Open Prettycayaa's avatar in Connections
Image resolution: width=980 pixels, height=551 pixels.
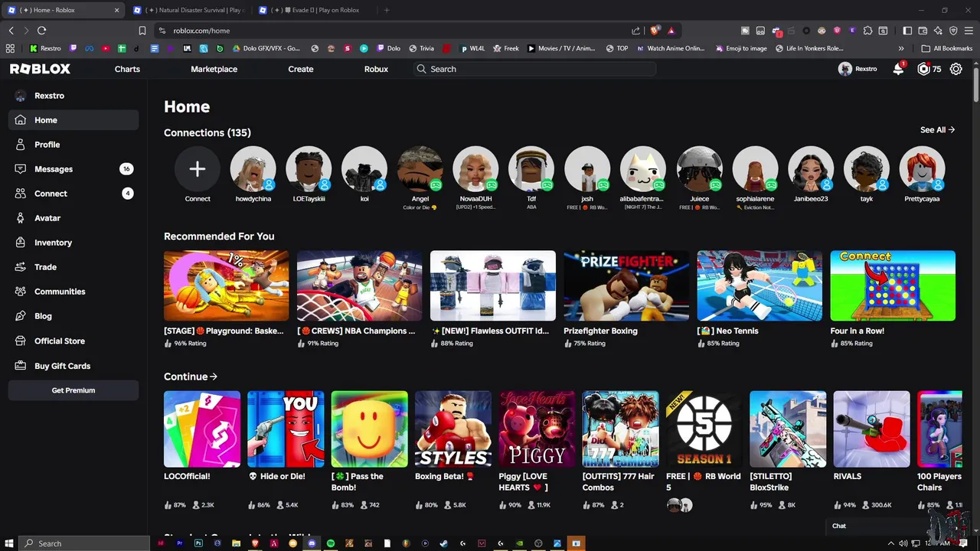click(922, 169)
